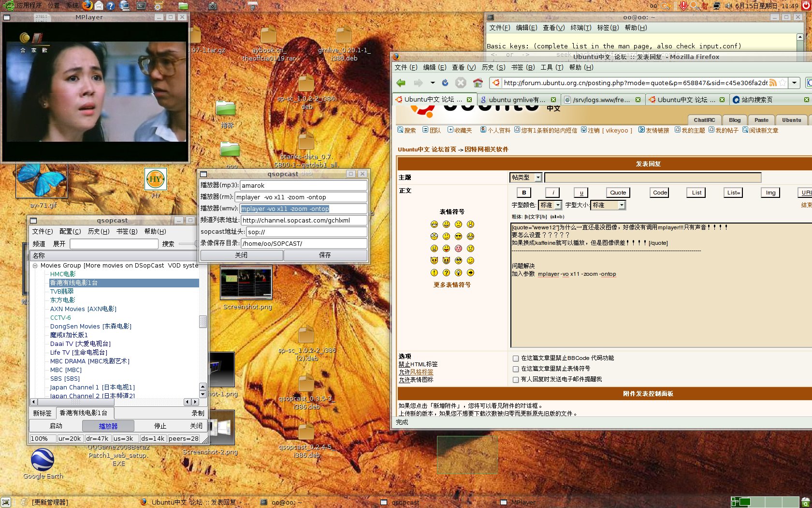Insert the arrow smiley icon
Screen dimensions: 812x508
point(470,272)
